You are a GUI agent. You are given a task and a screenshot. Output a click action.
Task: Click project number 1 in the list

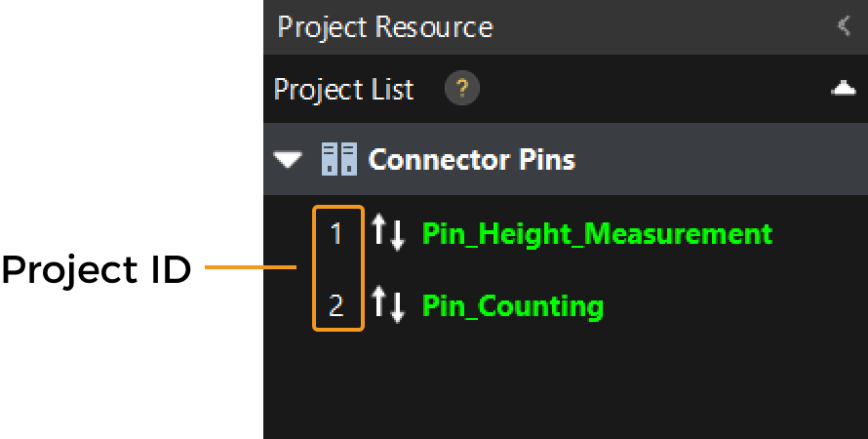337,234
